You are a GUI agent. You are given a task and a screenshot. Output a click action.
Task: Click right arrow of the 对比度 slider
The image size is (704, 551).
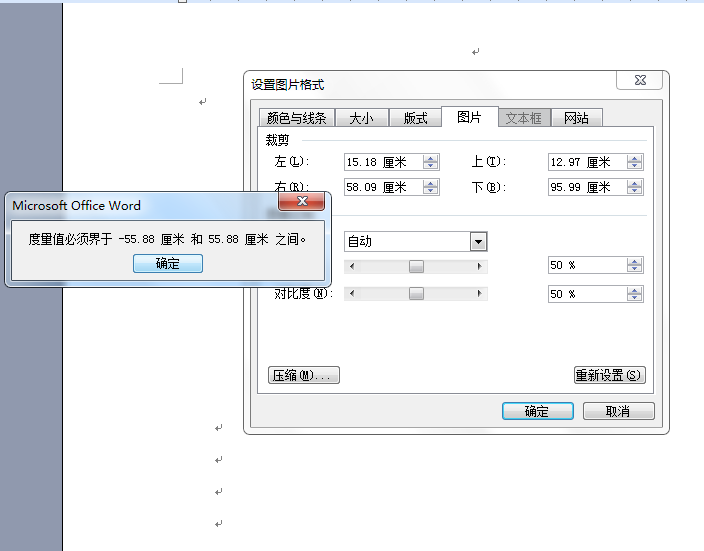pos(480,294)
